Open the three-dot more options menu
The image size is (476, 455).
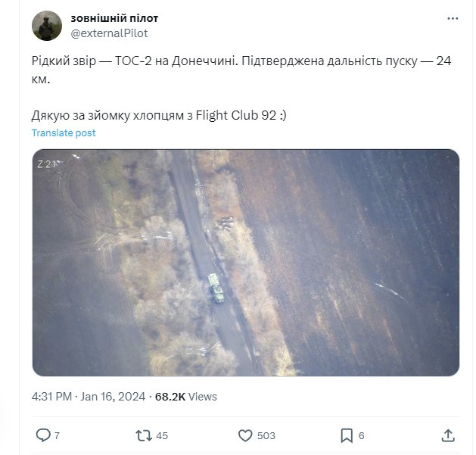tap(453, 19)
